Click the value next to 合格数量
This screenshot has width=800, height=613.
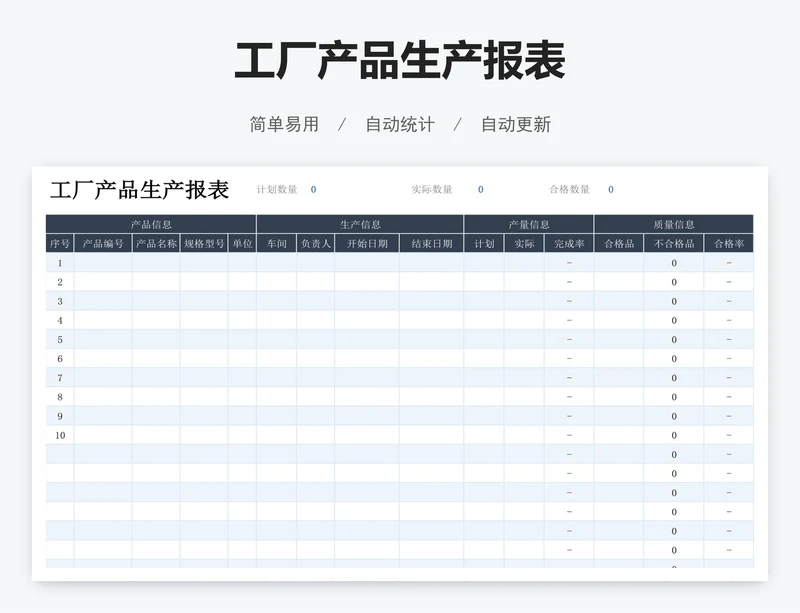coord(611,189)
